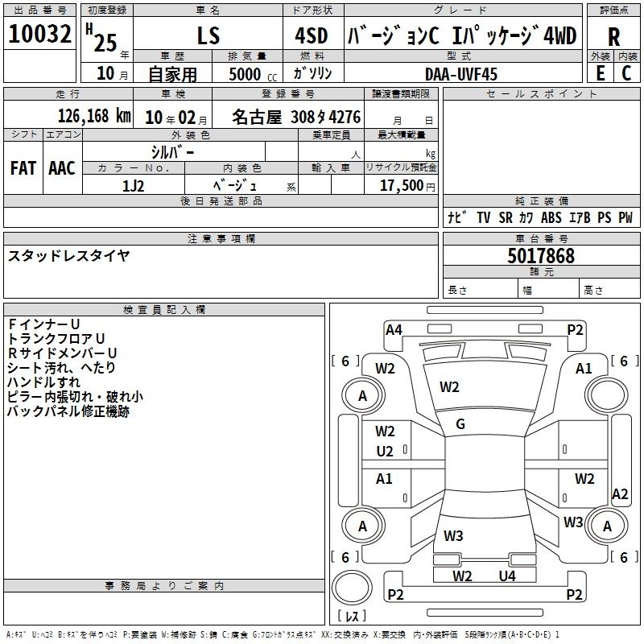
Task: Select the ナビ equipment entry
Action: 457,217
